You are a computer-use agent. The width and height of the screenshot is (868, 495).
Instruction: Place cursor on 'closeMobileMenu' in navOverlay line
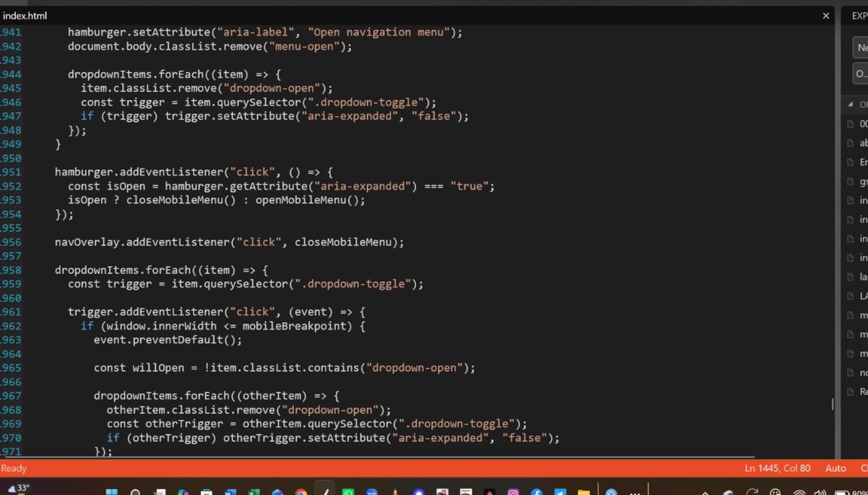click(x=343, y=242)
